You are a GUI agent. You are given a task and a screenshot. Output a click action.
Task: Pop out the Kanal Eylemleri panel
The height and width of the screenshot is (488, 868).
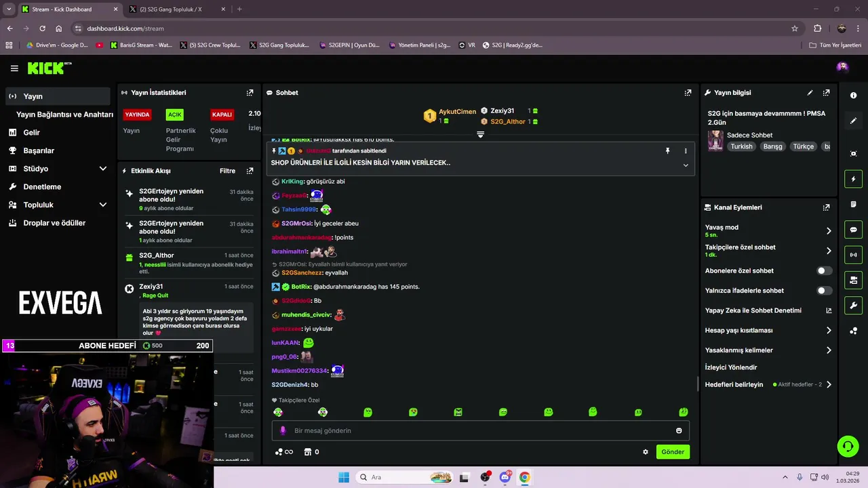tap(826, 207)
